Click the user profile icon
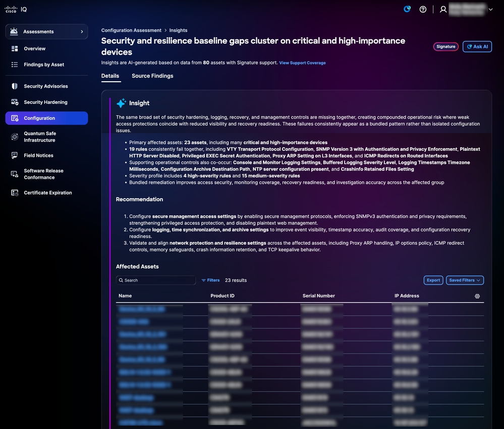 pyautogui.click(x=443, y=9)
